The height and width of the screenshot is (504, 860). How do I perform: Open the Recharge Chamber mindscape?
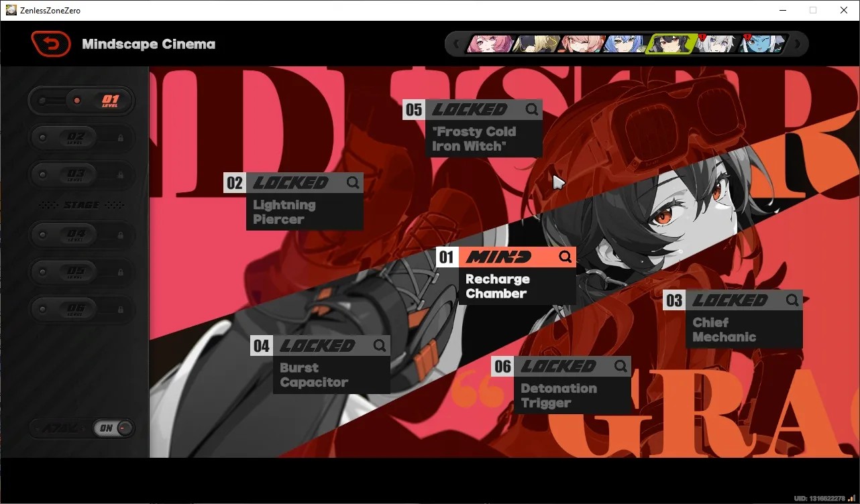click(507, 275)
